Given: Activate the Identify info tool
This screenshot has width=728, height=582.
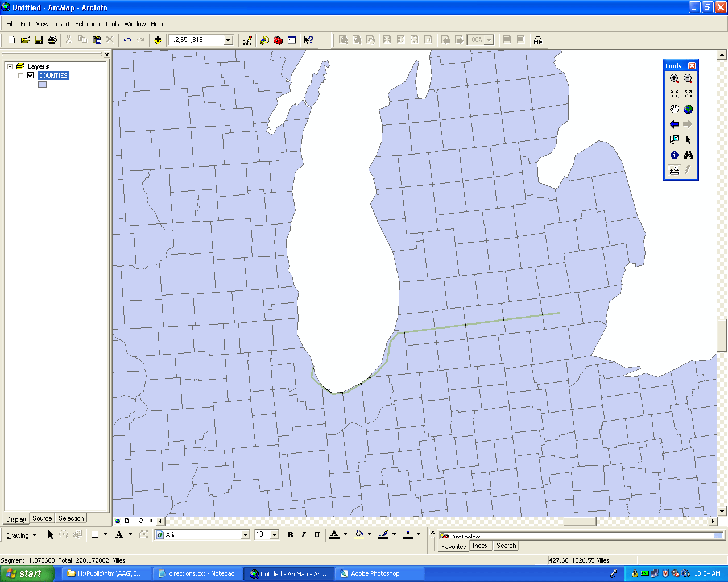Looking at the screenshot, I should [674, 155].
